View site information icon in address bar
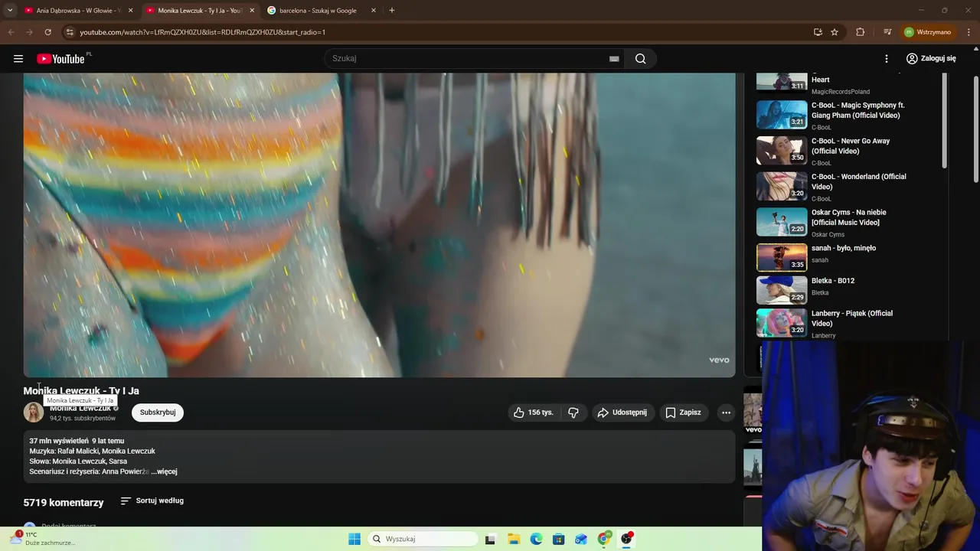This screenshot has width=980, height=551. pyautogui.click(x=69, y=32)
